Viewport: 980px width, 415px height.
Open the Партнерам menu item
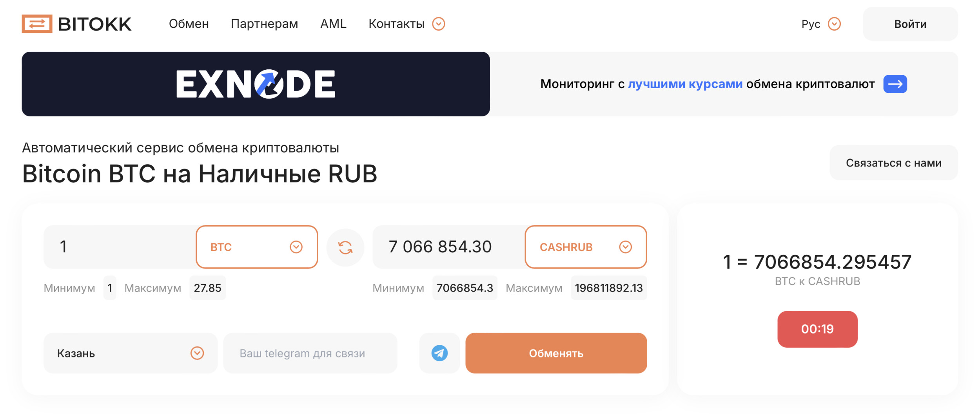(264, 24)
